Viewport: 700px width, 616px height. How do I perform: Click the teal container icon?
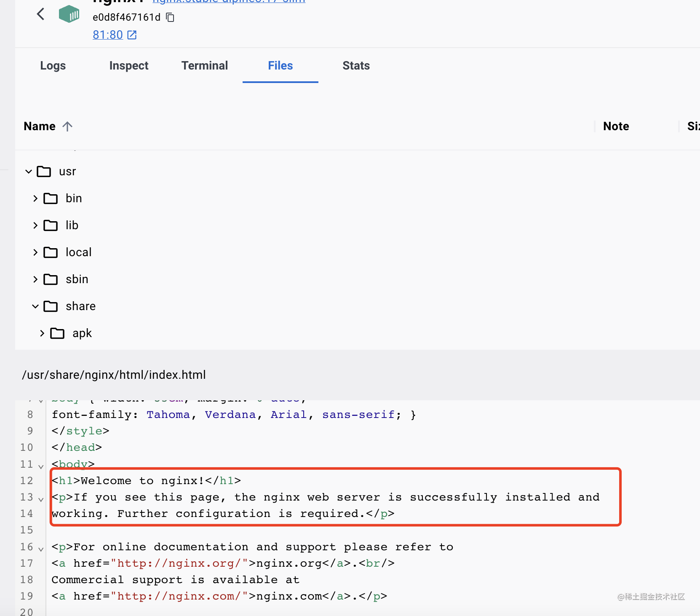[69, 14]
